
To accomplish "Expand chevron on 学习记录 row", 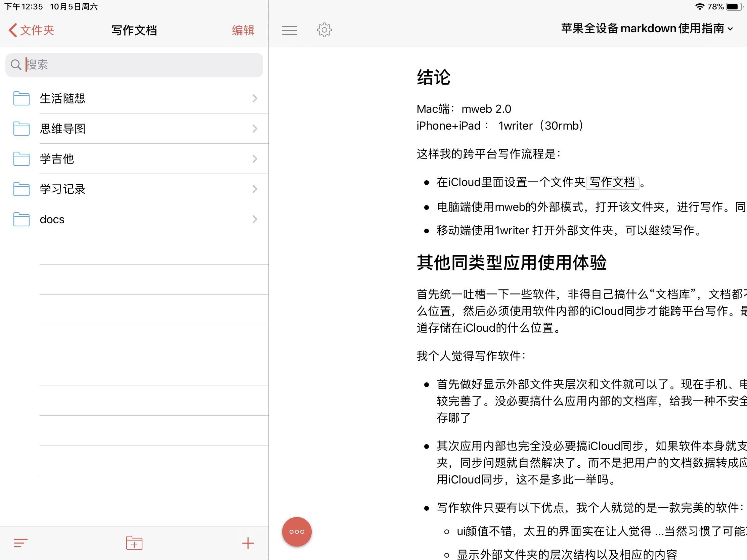I will click(255, 189).
